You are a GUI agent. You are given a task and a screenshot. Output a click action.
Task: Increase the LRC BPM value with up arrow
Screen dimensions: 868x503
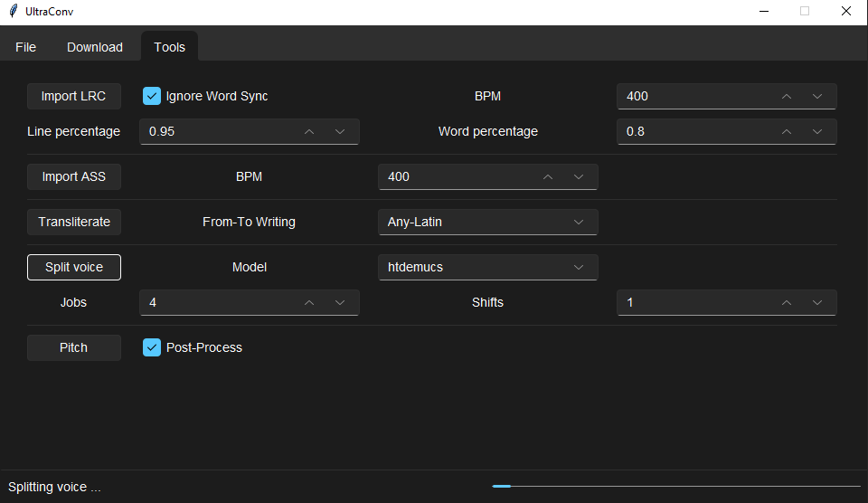pos(786,97)
